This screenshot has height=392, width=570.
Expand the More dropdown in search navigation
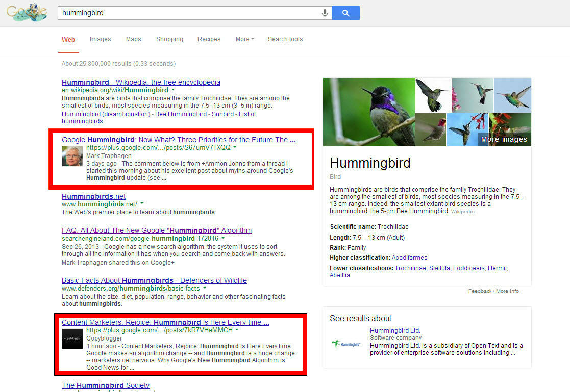(244, 39)
